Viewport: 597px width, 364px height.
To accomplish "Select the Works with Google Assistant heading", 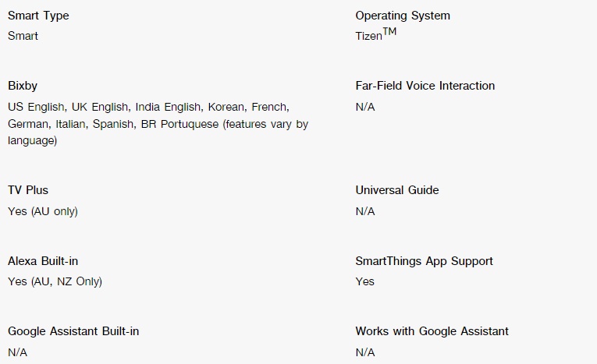I will tap(432, 331).
